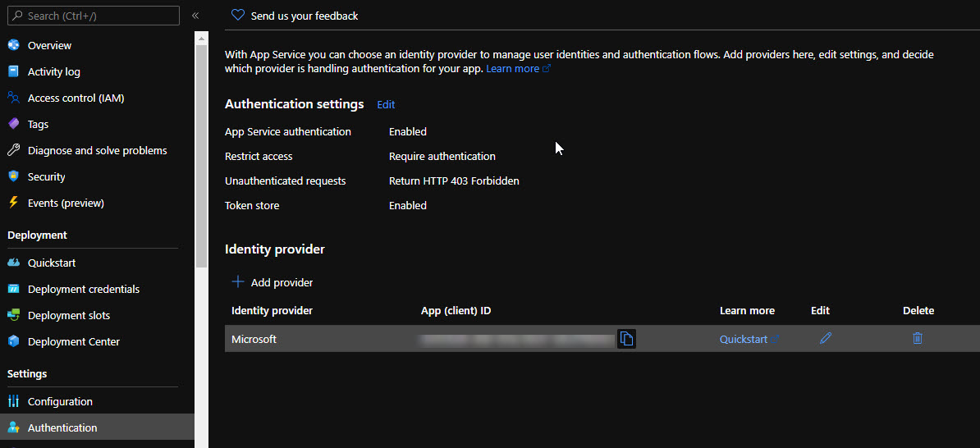Click the Require authentication value
This screenshot has width=980, height=448.
(442, 156)
